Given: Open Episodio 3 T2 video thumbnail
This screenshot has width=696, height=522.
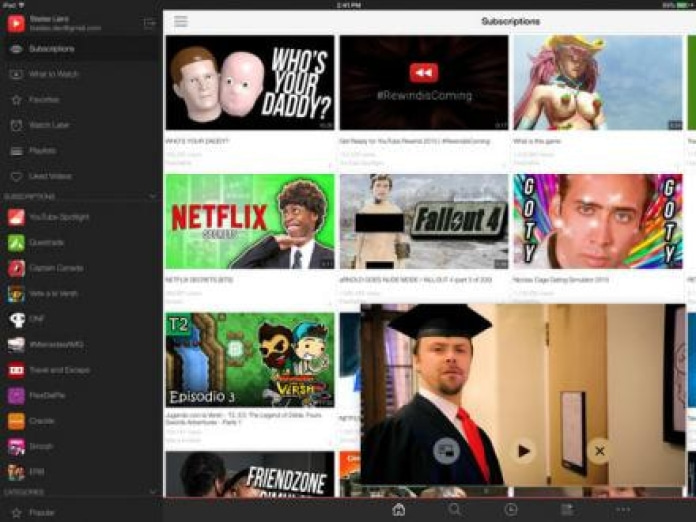Looking at the screenshot, I should tap(250, 360).
